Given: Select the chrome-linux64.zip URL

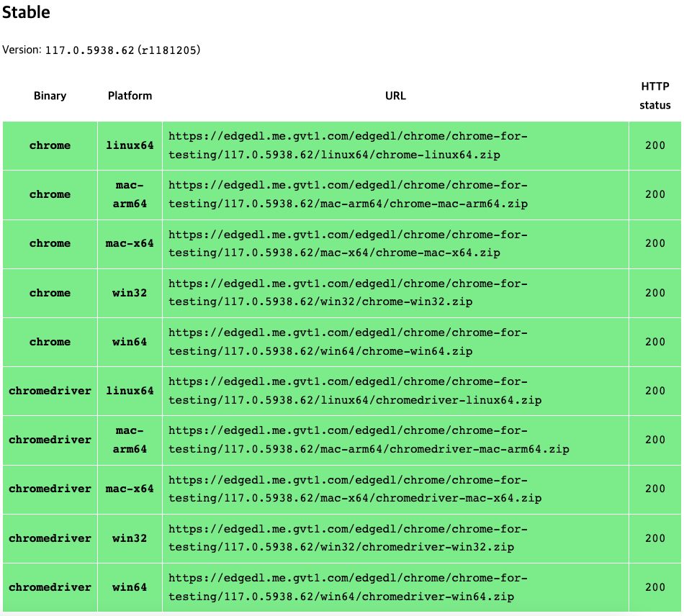Looking at the screenshot, I should [x=348, y=145].
